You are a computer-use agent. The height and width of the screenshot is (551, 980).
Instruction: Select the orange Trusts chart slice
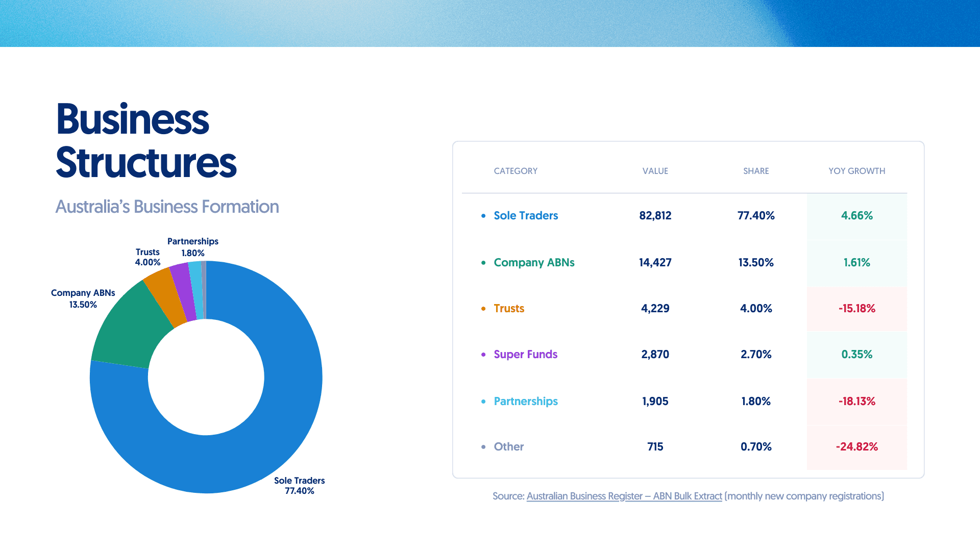point(166,297)
